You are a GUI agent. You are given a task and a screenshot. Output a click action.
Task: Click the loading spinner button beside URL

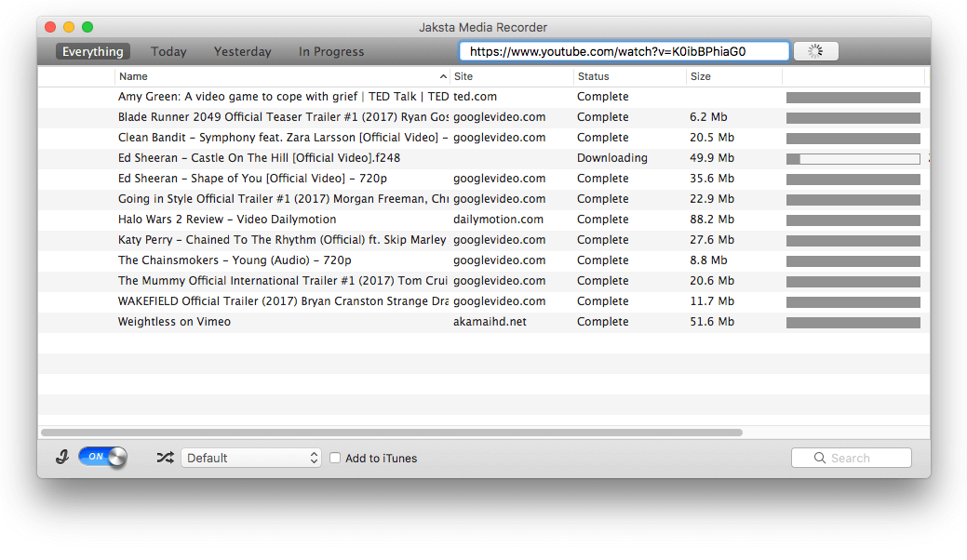click(x=815, y=51)
